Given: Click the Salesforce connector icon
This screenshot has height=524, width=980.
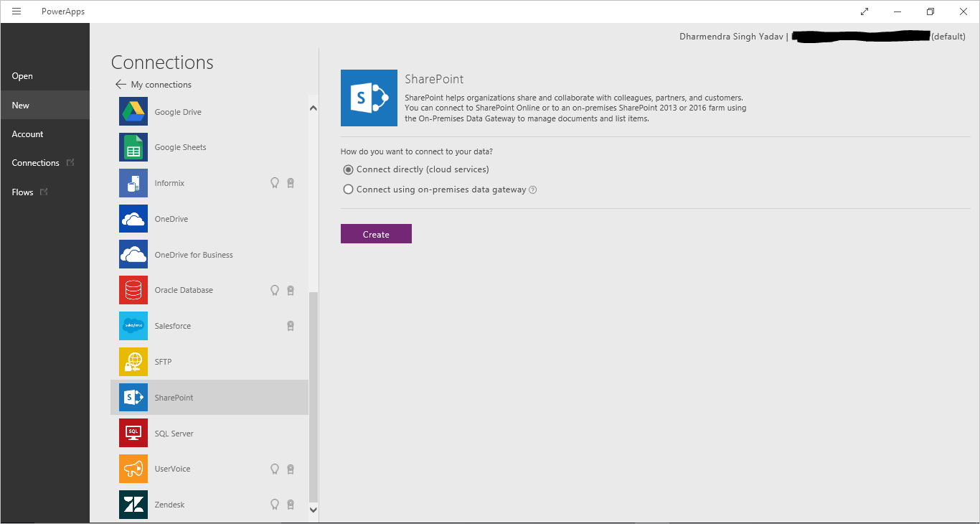Looking at the screenshot, I should click(133, 326).
